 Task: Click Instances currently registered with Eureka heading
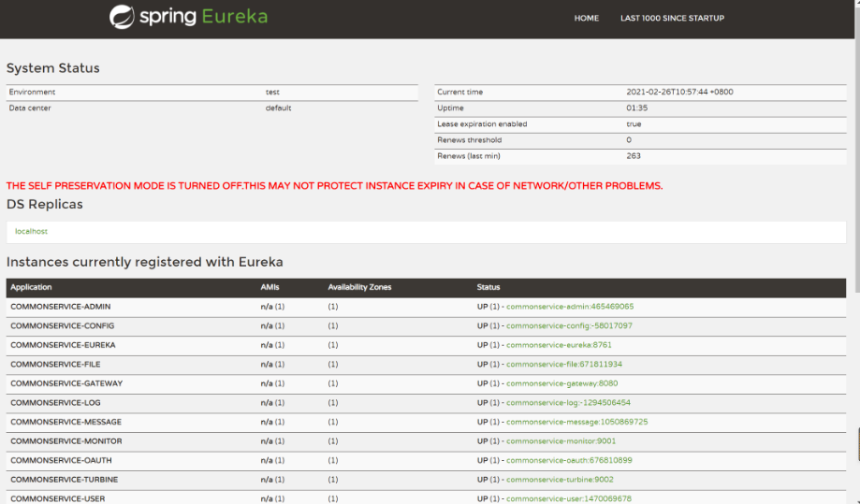tap(144, 262)
